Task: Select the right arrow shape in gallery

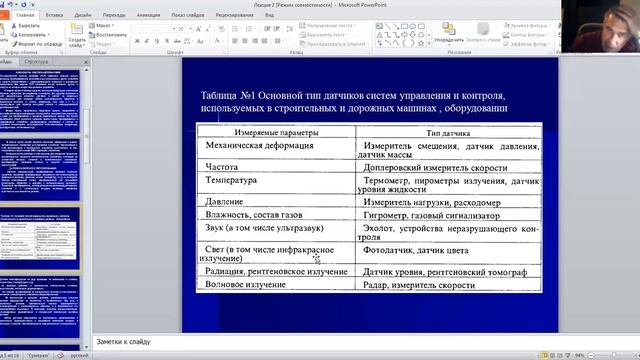Action: [404, 35]
